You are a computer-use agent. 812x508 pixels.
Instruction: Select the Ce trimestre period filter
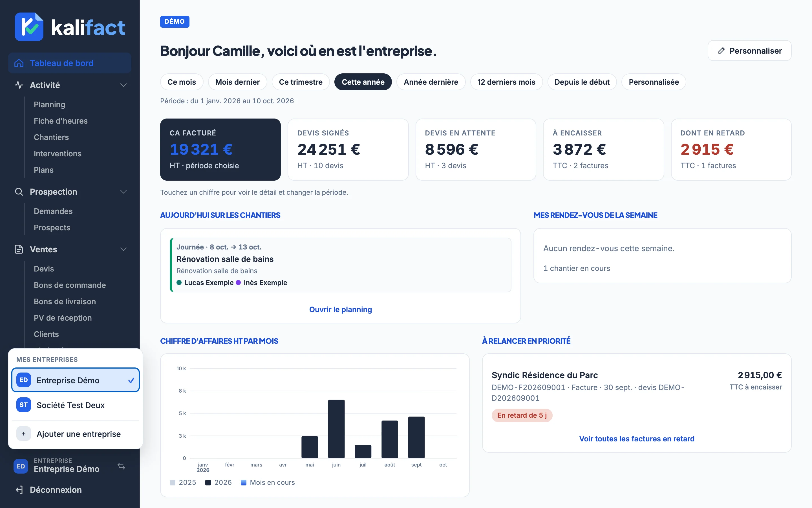301,82
